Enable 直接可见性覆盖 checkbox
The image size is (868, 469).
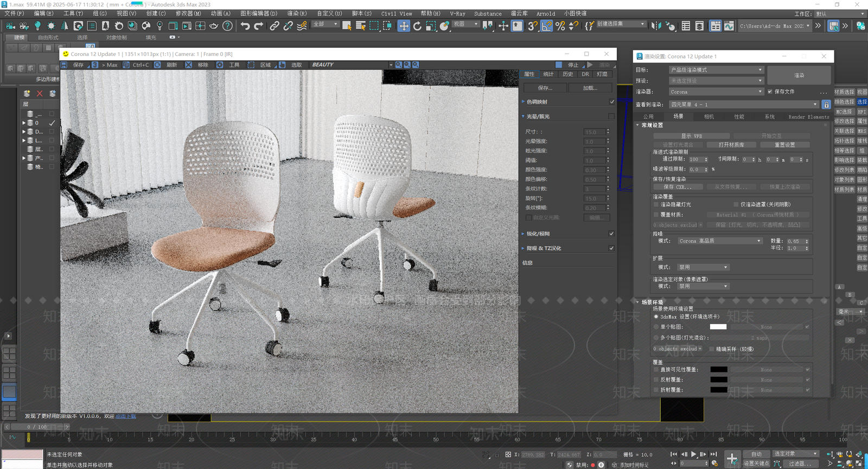(656, 370)
